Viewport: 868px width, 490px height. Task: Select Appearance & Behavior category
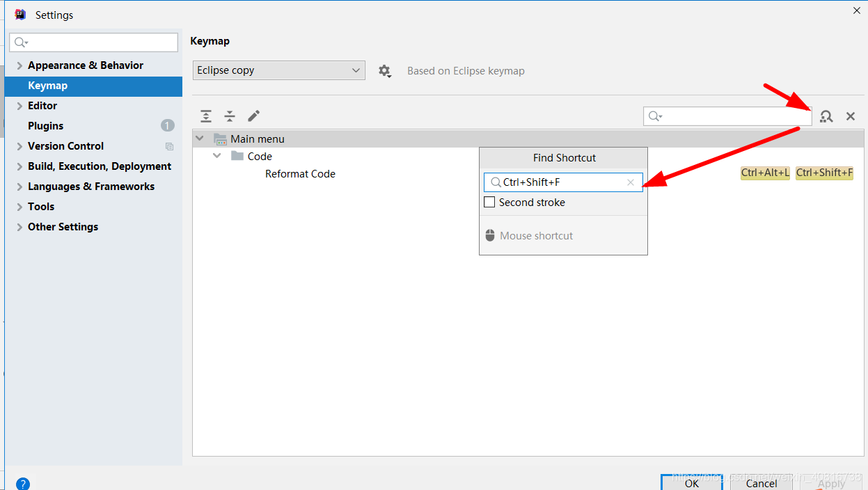86,65
